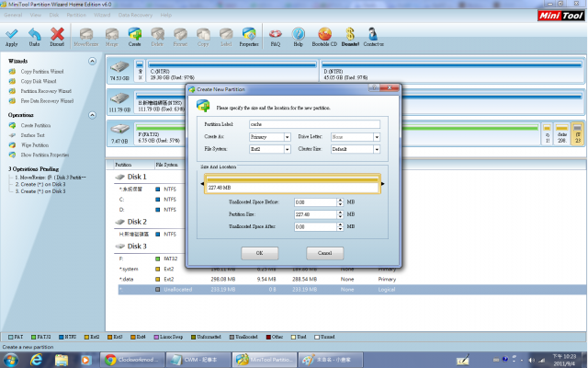Click the Delete partition toolbar icon
Image resolution: width=588 pixels, height=368 pixels.
157,34
